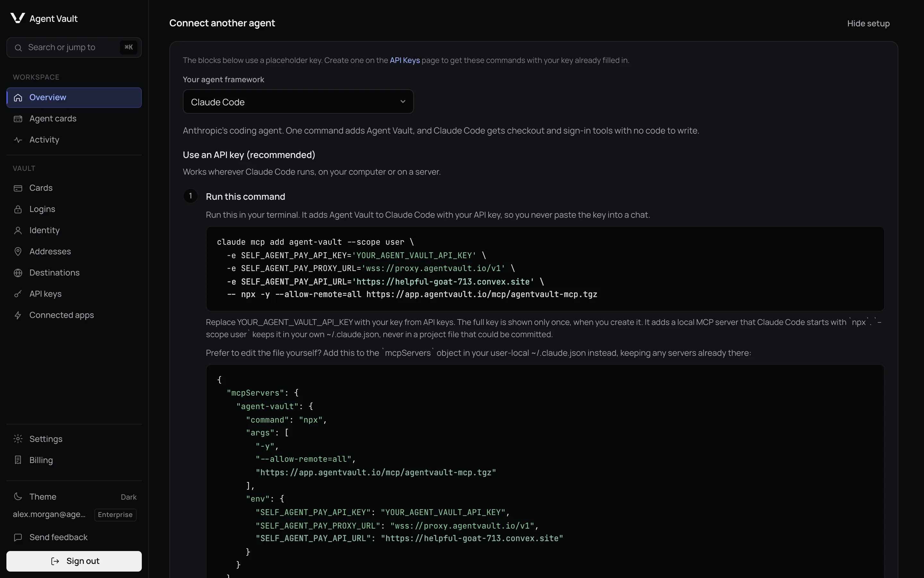Click the Addresses pin icon
The width and height of the screenshot is (924, 578).
(18, 251)
